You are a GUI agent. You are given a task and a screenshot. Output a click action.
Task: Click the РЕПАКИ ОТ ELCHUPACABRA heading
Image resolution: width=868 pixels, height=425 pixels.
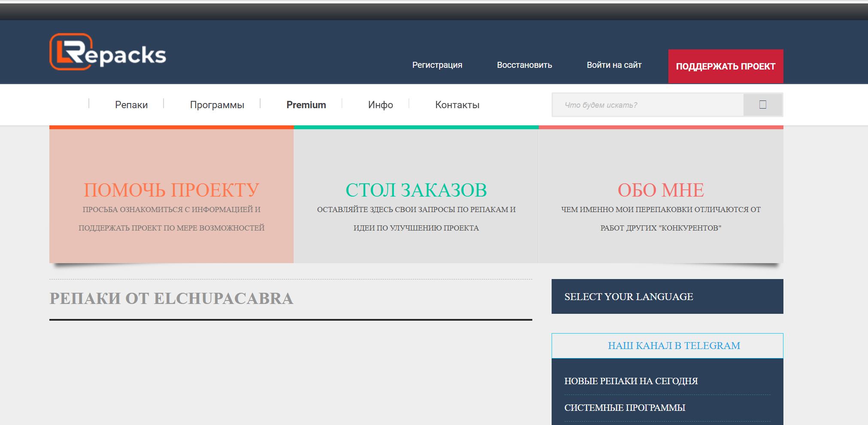coord(171,299)
